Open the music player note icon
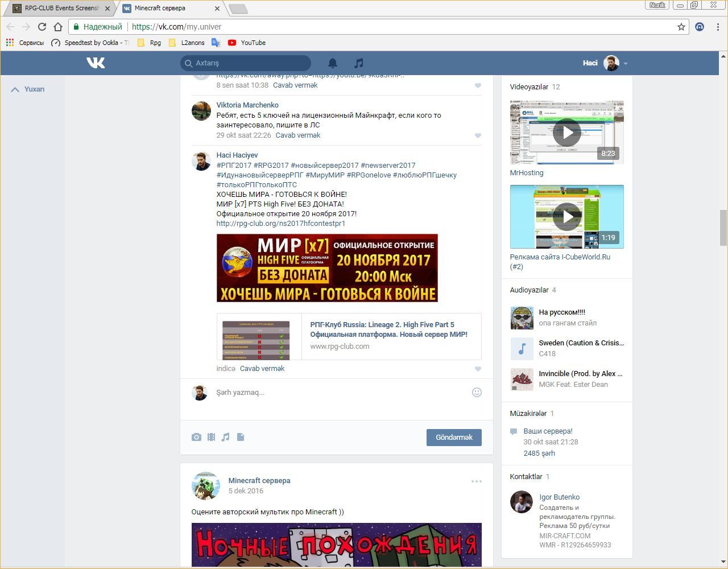The height and width of the screenshot is (569, 728). (358, 63)
